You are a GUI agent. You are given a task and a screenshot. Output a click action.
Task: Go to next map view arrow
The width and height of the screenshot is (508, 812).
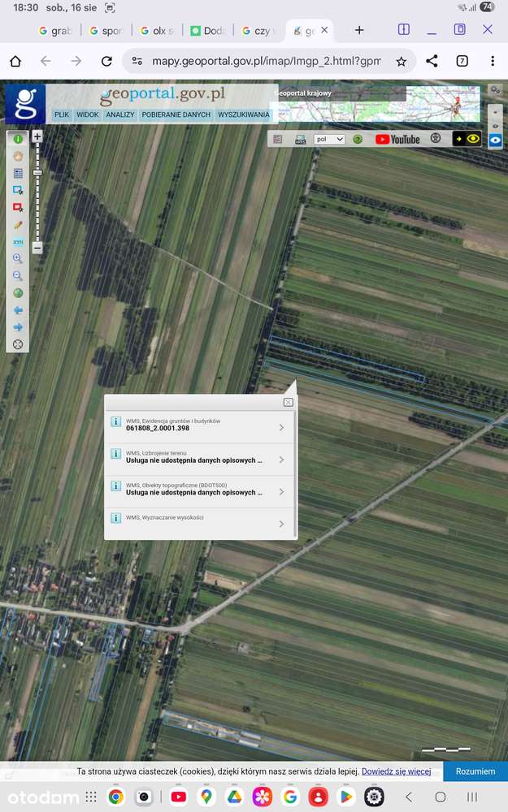point(18,327)
